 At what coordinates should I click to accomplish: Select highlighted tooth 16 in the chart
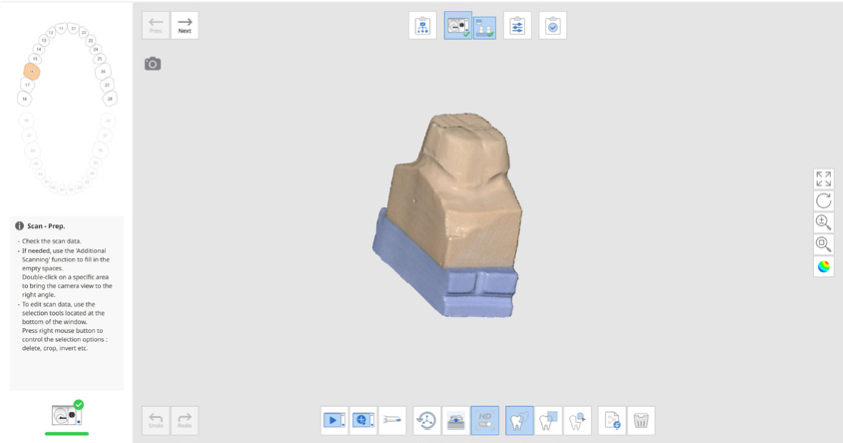point(32,72)
